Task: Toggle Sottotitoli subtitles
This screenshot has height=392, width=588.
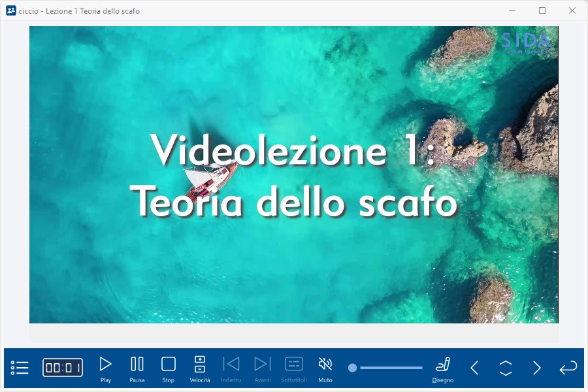Action: pyautogui.click(x=294, y=368)
